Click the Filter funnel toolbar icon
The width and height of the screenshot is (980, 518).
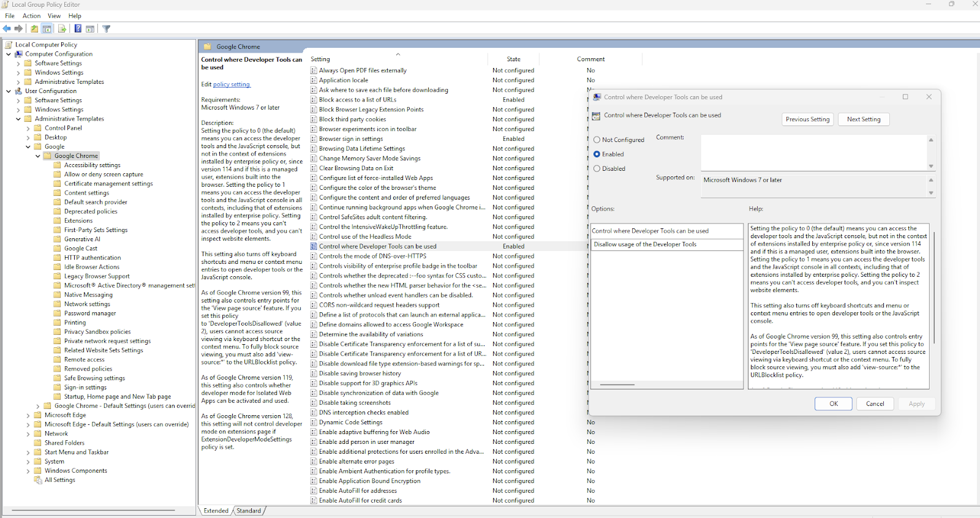106,29
